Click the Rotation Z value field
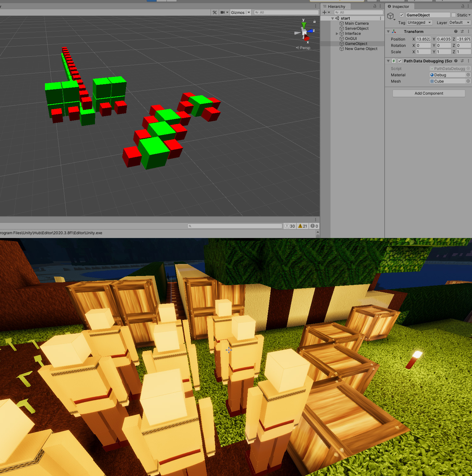 (x=464, y=45)
